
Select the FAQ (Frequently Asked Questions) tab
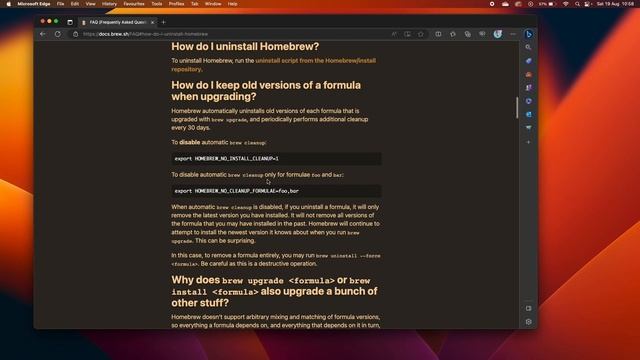118,22
